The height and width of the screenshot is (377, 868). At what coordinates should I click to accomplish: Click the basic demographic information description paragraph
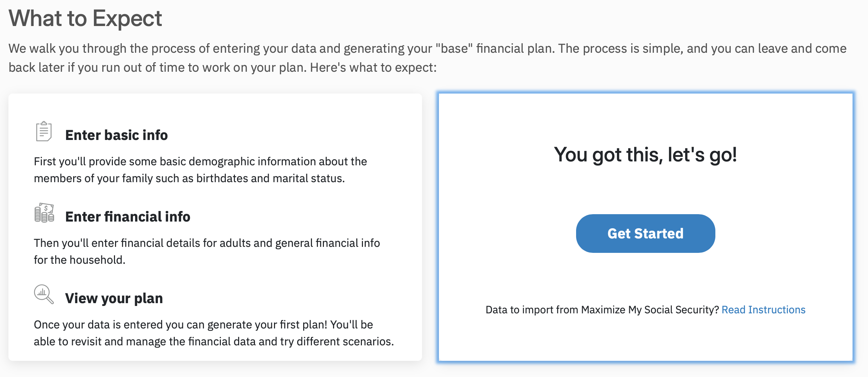click(x=200, y=170)
